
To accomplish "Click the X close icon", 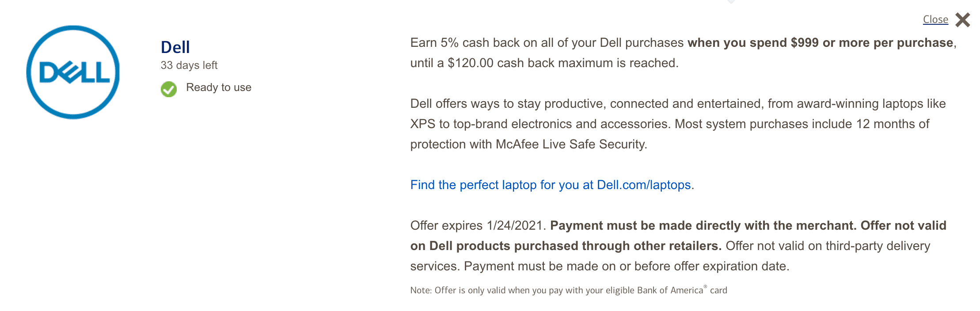I will [962, 20].
